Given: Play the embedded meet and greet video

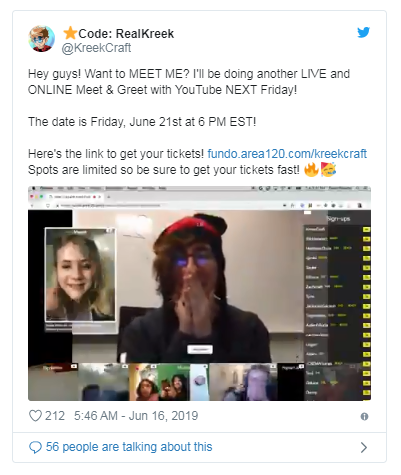Looking at the screenshot, I should click(x=199, y=293).
